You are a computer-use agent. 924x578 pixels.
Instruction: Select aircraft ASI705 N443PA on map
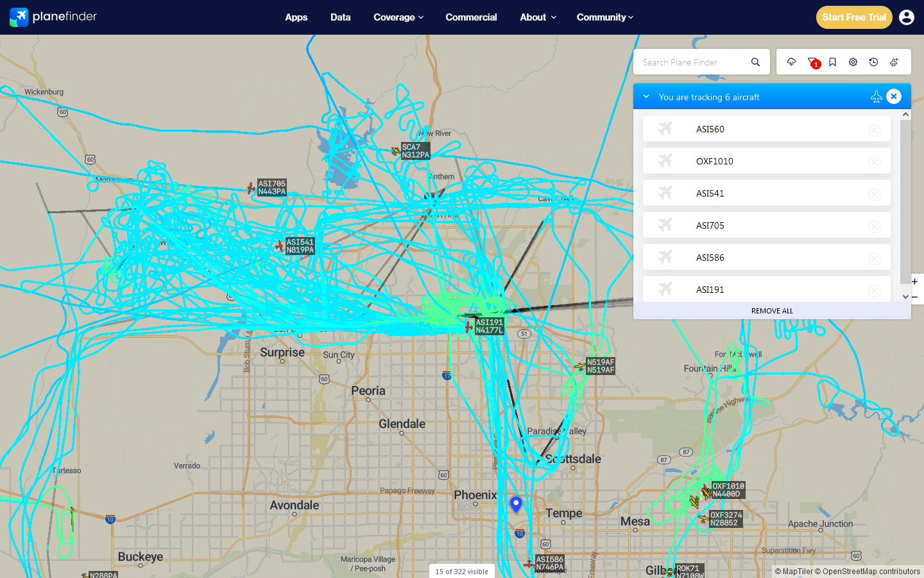(x=252, y=188)
